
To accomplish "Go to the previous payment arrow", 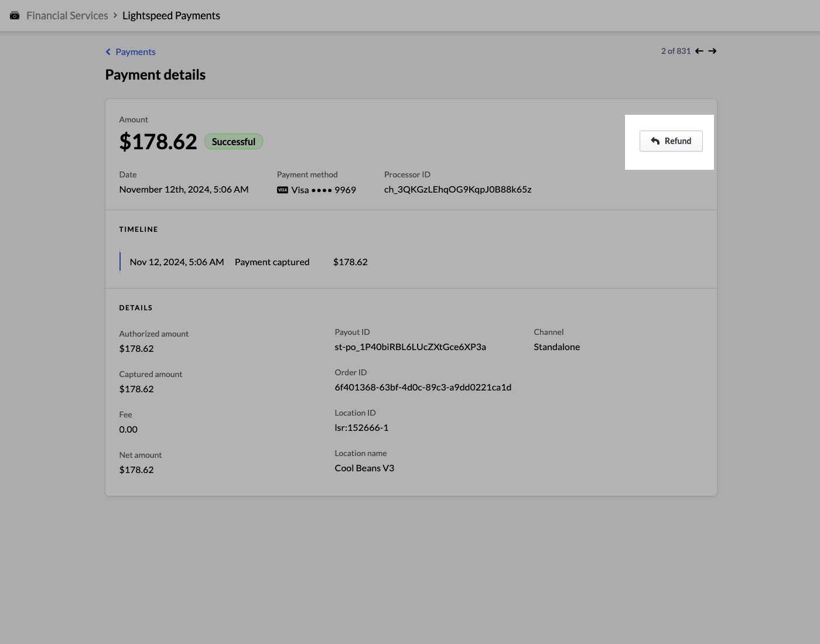I will [x=699, y=51].
